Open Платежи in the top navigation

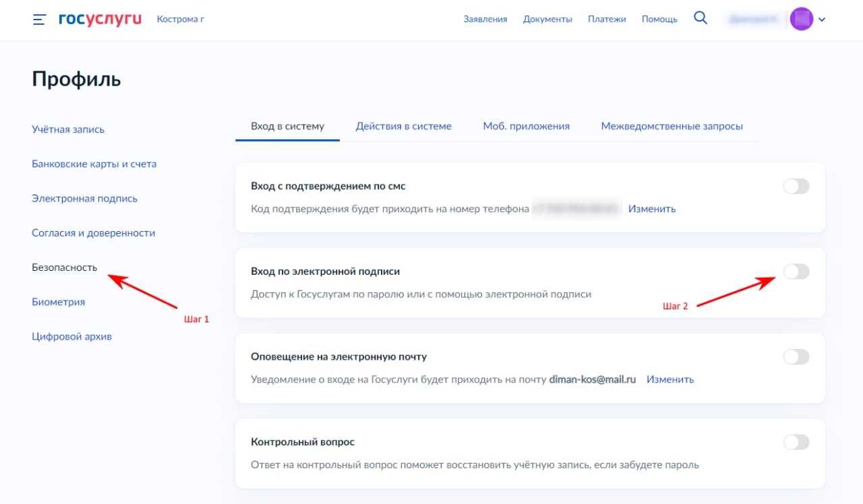[607, 19]
